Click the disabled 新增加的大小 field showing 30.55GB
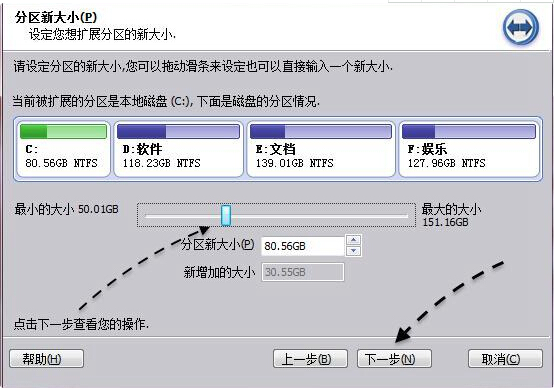This screenshot has width=555, height=388. click(x=303, y=272)
